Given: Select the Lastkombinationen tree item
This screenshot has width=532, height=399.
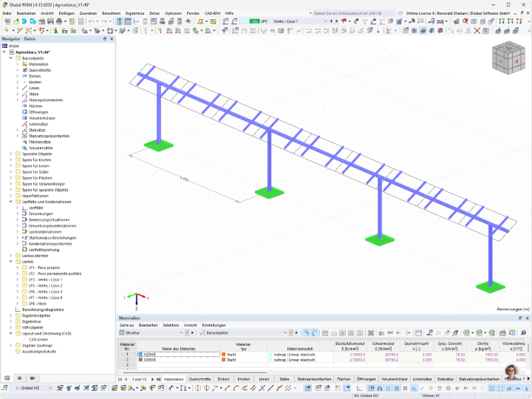Looking at the screenshot, I should click(46, 232).
